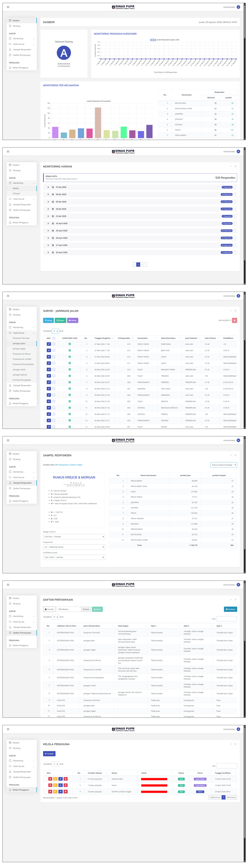This screenshot has width=248, height=868.
Task: Open hamburger menu on the Dasbor screen
Action: click(8, 7)
